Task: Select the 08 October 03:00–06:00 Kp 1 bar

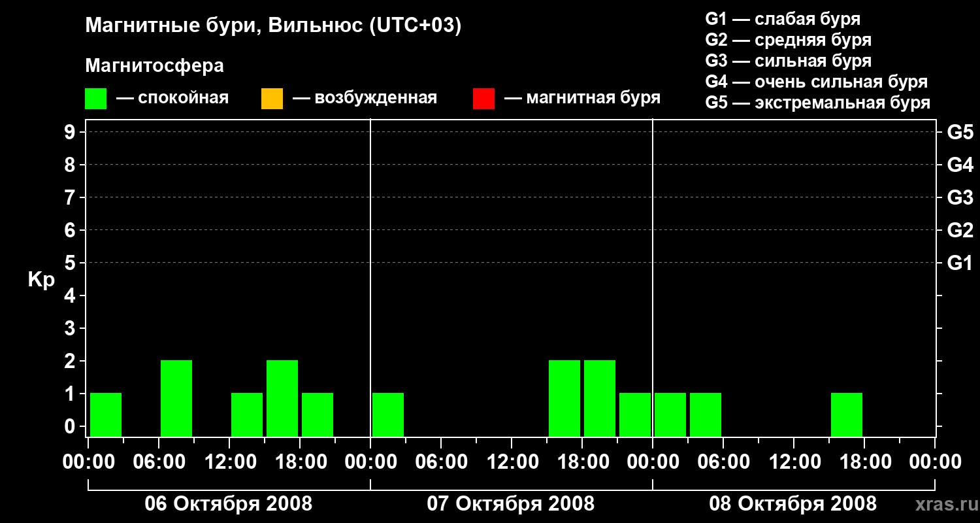Action: (x=706, y=414)
